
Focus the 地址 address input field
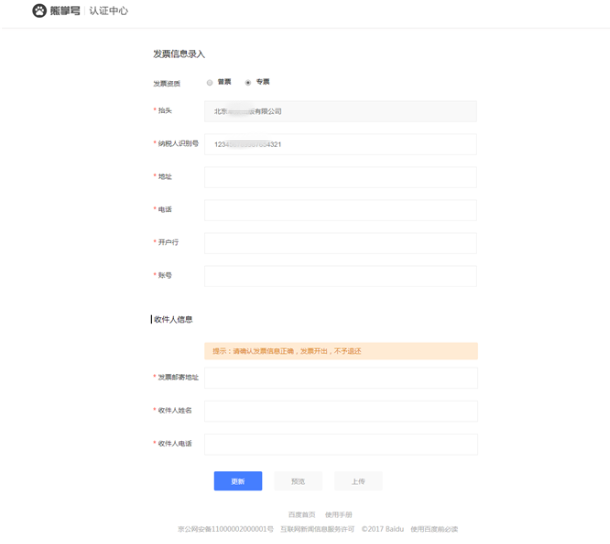click(340, 177)
